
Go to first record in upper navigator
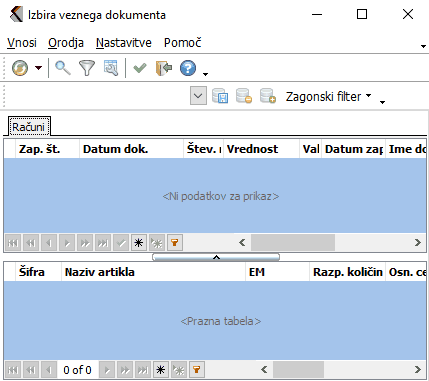coord(13,242)
